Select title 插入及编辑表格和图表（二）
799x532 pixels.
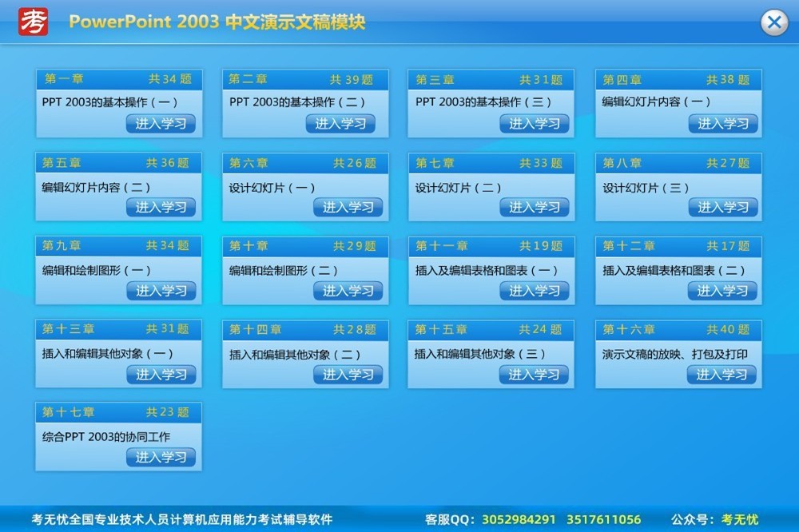674,271
